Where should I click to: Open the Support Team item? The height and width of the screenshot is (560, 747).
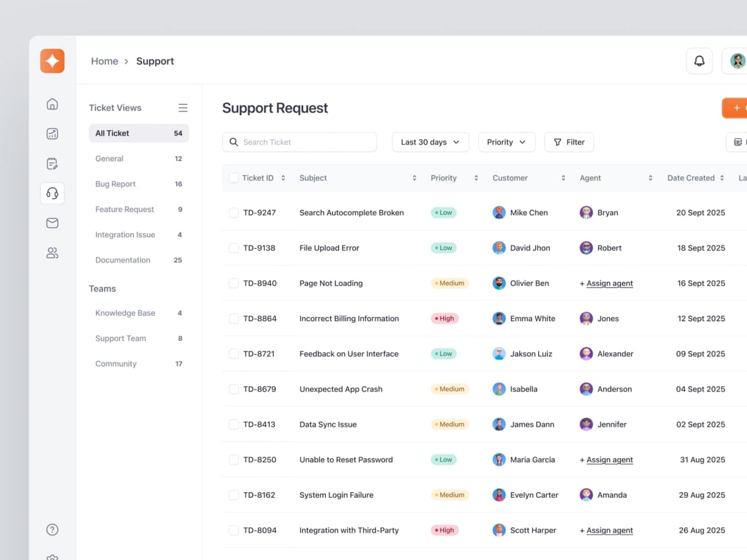(139, 338)
